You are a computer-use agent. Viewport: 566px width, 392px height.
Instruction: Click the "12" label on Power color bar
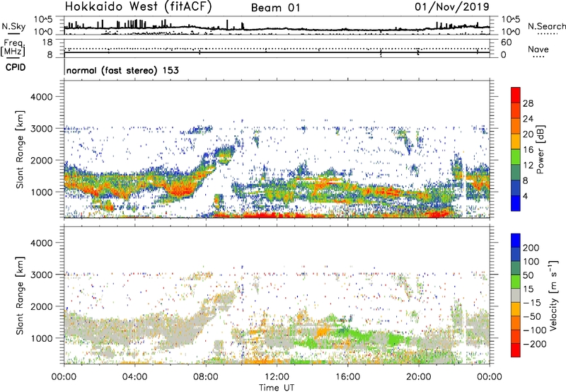[x=528, y=165]
